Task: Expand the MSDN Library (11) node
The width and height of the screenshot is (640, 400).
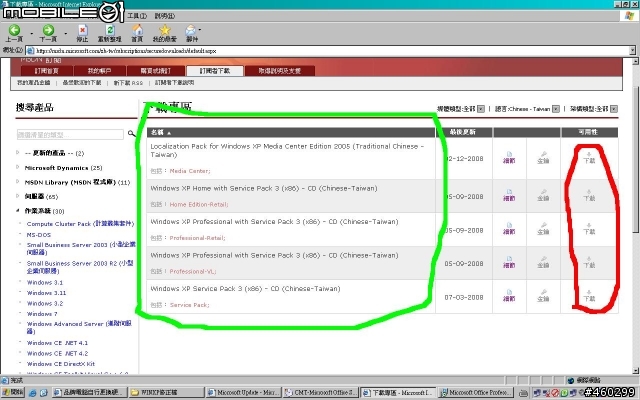Action: click(x=18, y=181)
